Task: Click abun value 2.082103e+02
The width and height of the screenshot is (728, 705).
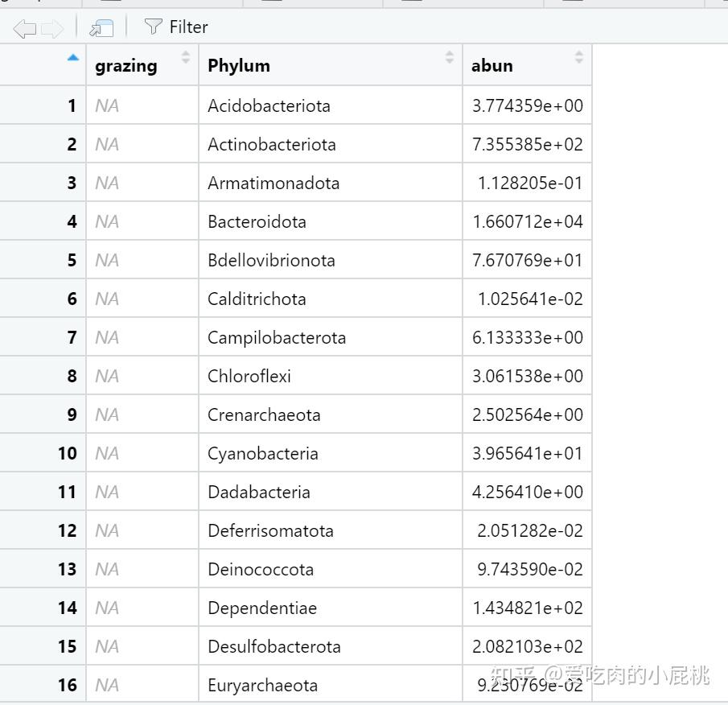Action: [528, 645]
